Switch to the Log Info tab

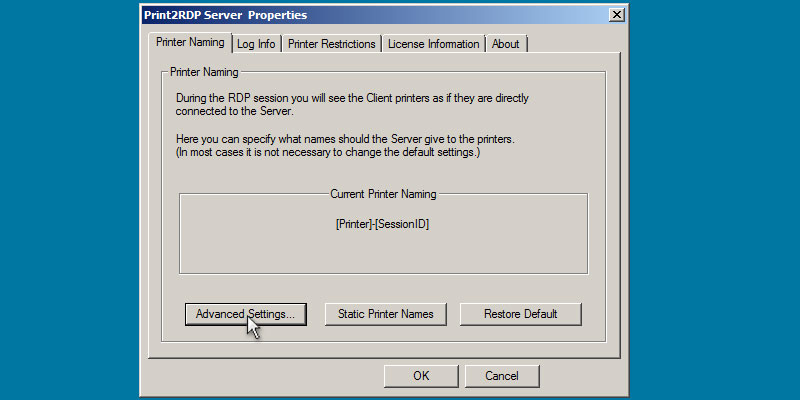click(x=256, y=44)
